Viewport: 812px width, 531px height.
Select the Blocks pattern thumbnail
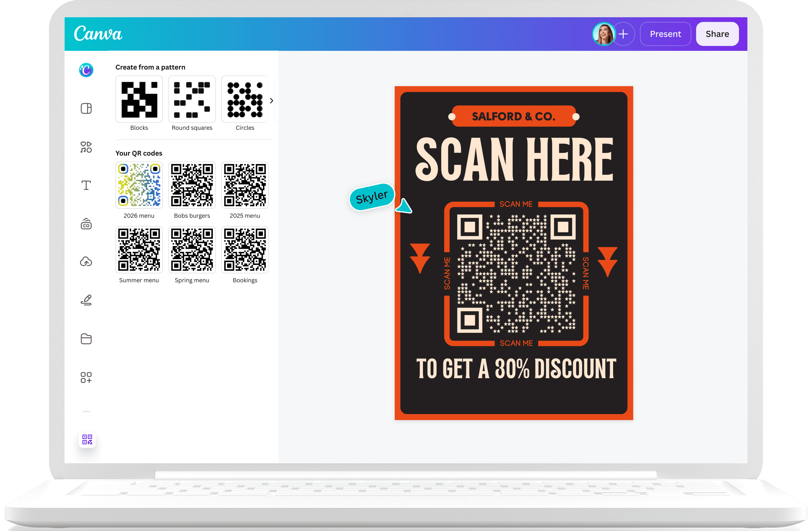[139, 99]
